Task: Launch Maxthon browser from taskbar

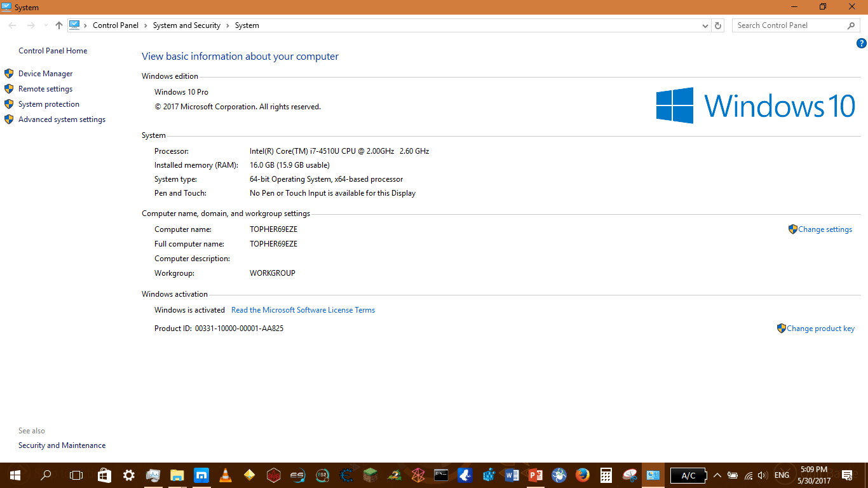Action: click(x=201, y=475)
